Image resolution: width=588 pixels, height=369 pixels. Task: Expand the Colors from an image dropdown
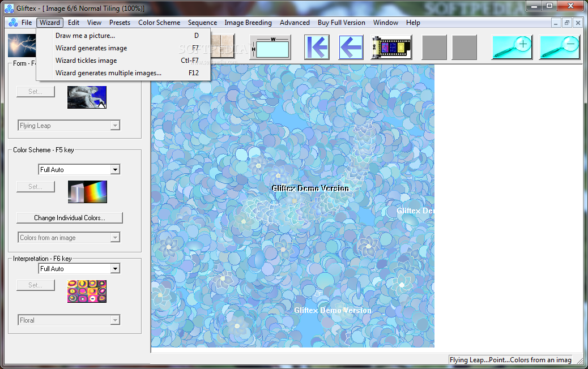115,238
